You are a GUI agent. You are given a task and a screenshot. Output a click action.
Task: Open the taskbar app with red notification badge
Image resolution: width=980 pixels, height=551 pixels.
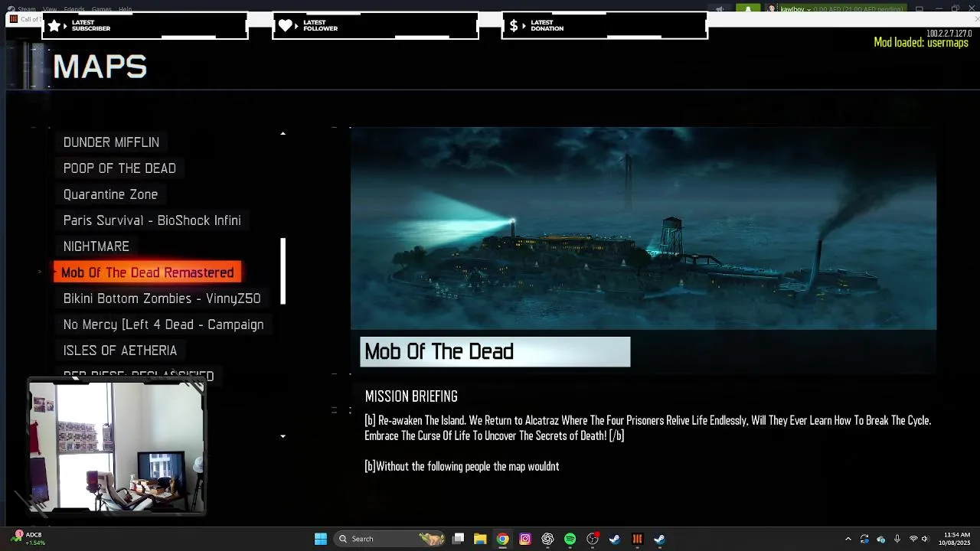tap(592, 539)
